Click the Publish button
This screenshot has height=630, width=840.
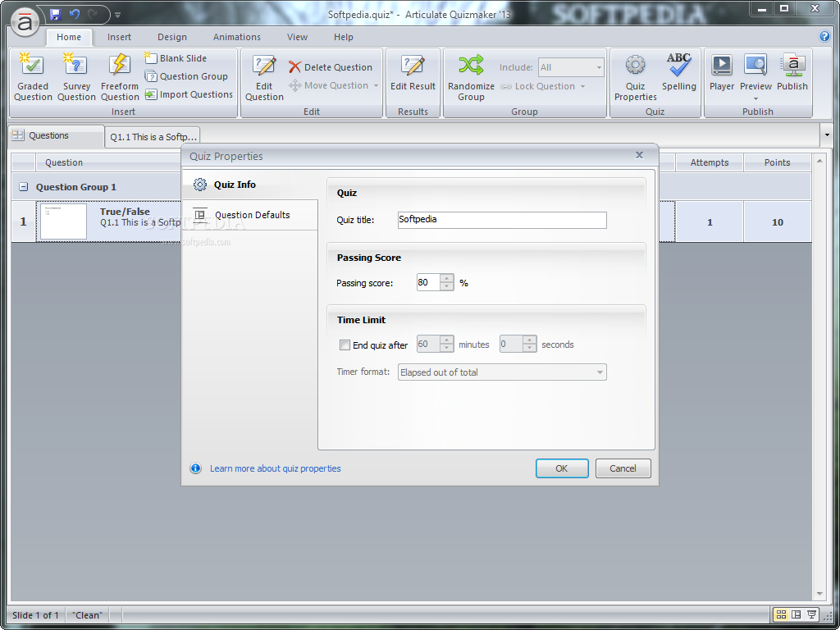(x=792, y=73)
